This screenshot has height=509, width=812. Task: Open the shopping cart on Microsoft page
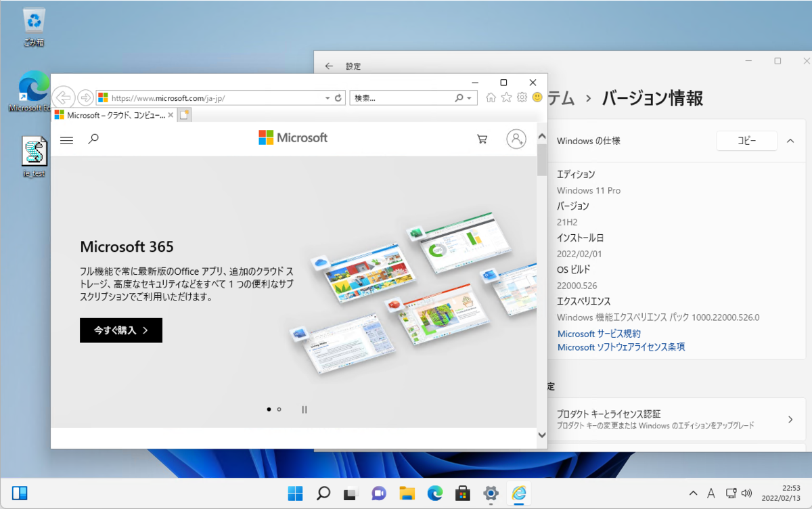click(x=482, y=139)
